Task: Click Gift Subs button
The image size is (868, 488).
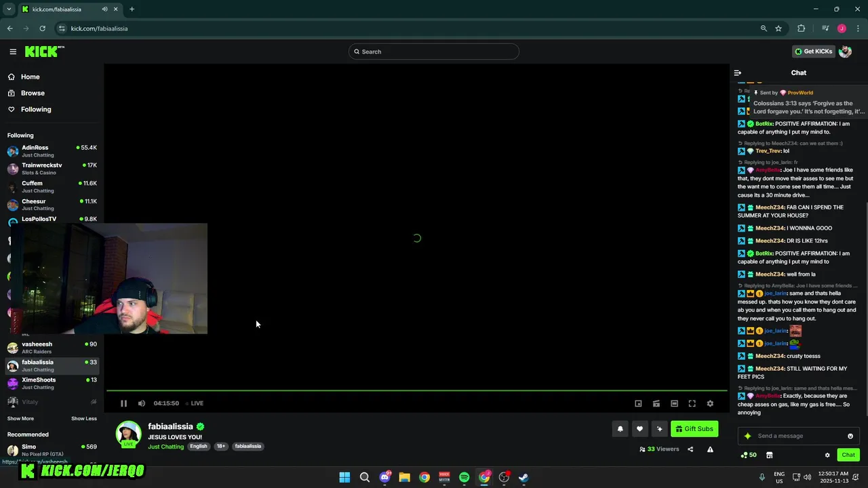Action: tap(694, 428)
